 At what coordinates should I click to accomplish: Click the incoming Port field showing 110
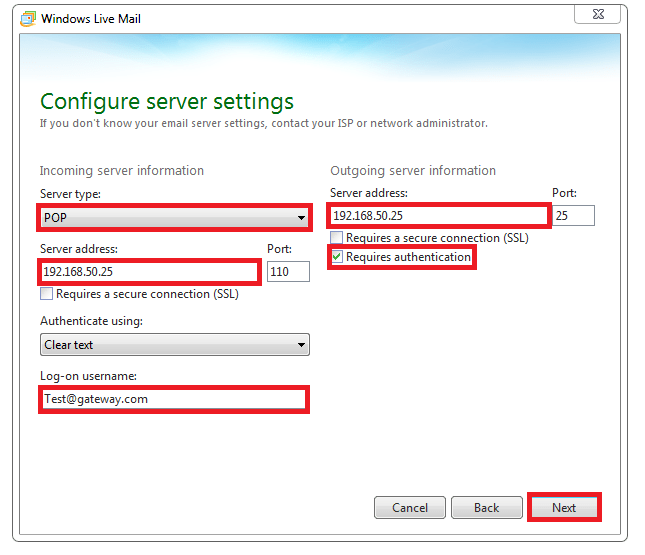click(x=288, y=272)
